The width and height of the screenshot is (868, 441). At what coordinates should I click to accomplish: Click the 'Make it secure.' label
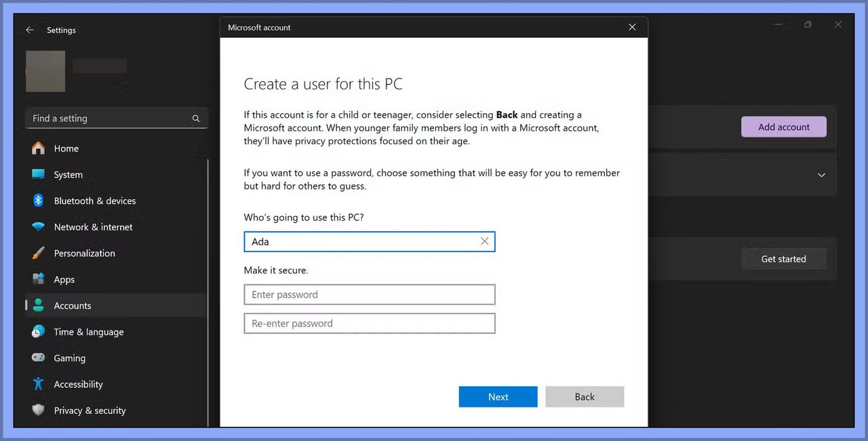276,270
